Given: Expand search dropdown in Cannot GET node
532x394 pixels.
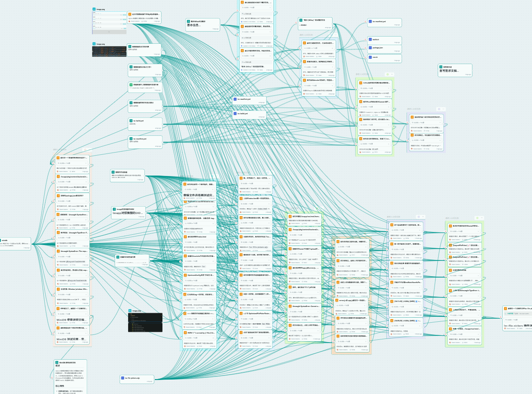Looking at the screenshot, I should (x=375, y=107).
